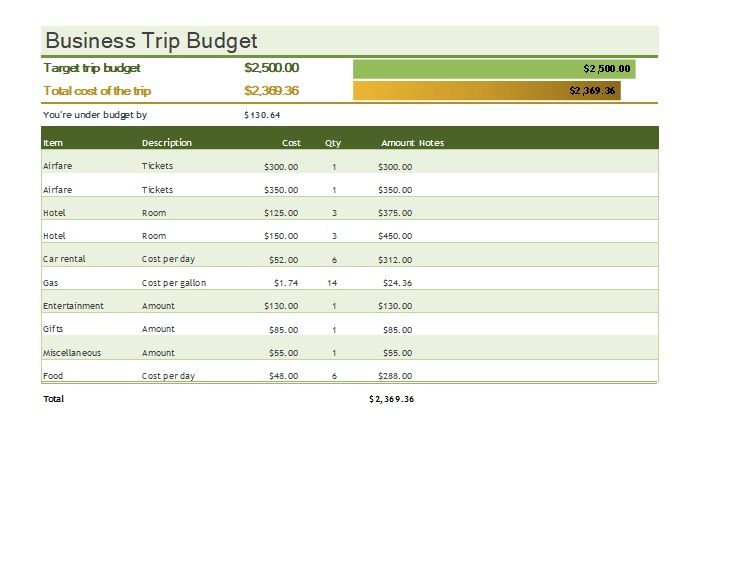Click the You're under budget by label
746x577 pixels.
[95, 115]
